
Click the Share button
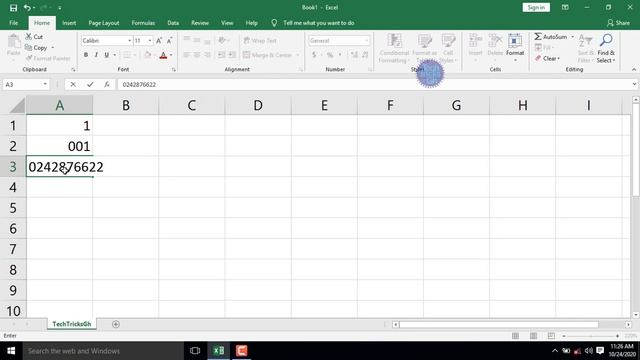(x=618, y=23)
